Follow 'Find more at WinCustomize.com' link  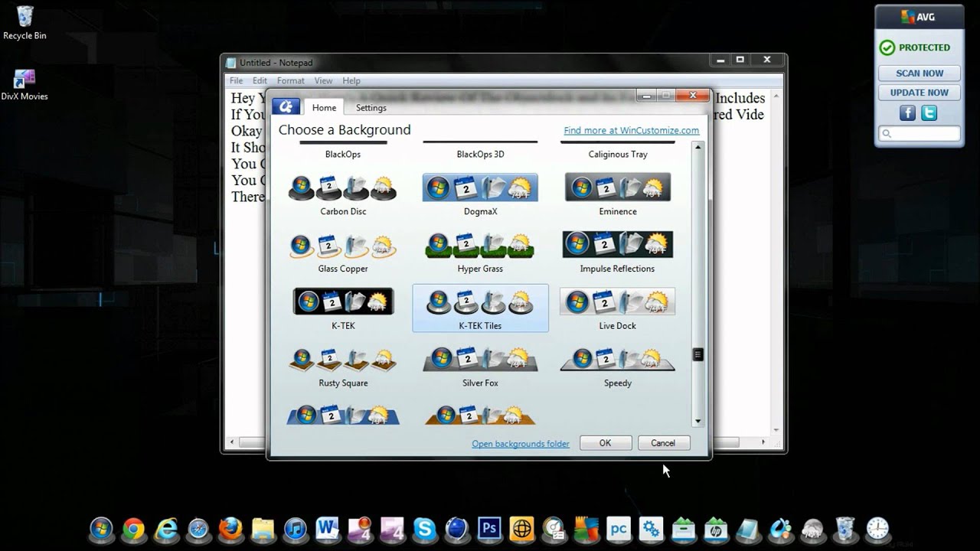(x=632, y=130)
